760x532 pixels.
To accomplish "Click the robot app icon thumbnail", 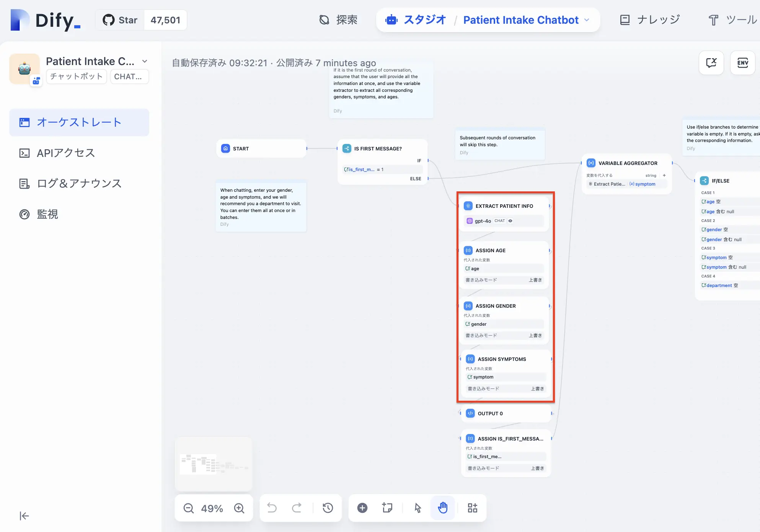I will coord(24,69).
